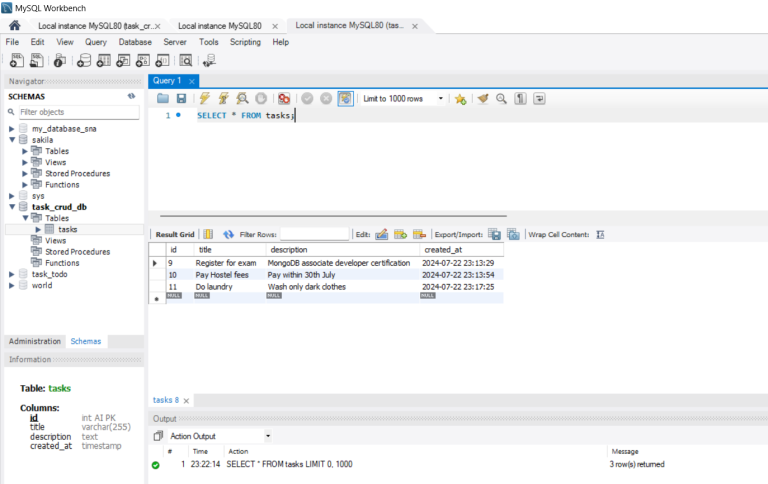768x484 pixels.
Task: Click the Filter Rows input field
Action: 314,234
